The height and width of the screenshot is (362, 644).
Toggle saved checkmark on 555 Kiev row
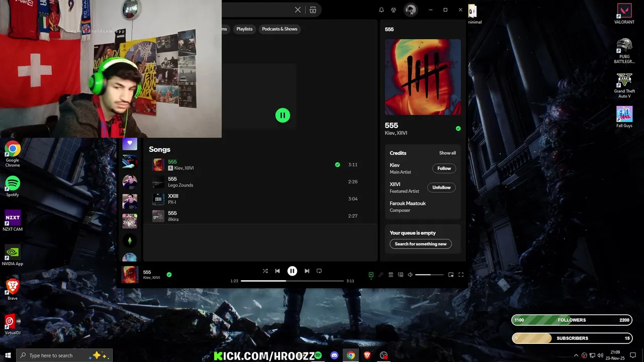[338, 164]
